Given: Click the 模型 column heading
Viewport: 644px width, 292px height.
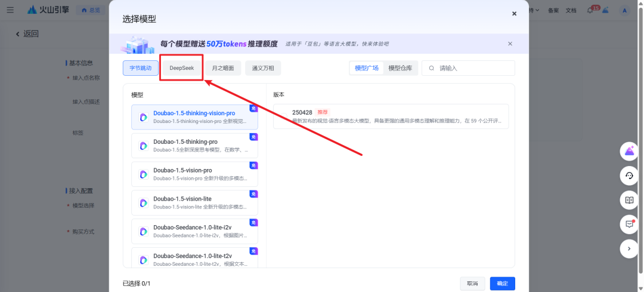Looking at the screenshot, I should [x=137, y=94].
